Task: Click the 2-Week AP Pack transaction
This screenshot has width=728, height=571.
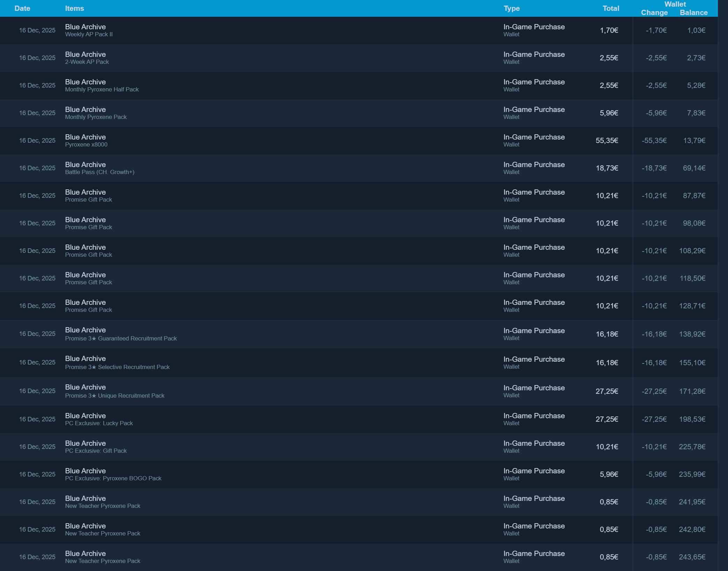Action: (x=87, y=62)
